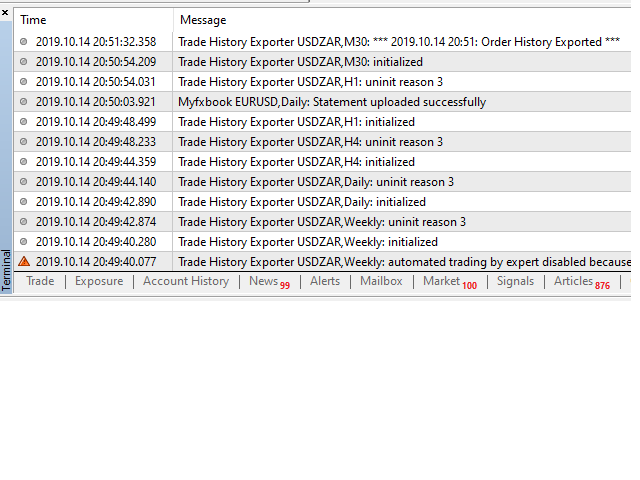This screenshot has height=480, width=640.
Task: Click the status icon beside 20:49:40.280 entry
Action: point(24,242)
